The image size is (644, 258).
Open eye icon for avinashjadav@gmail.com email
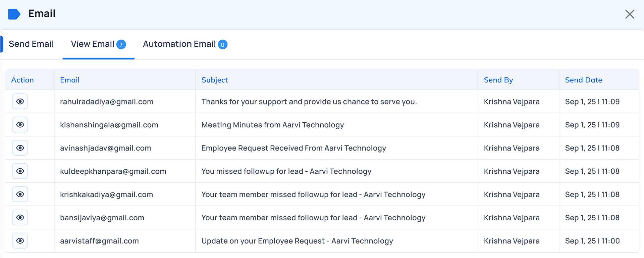(20, 148)
